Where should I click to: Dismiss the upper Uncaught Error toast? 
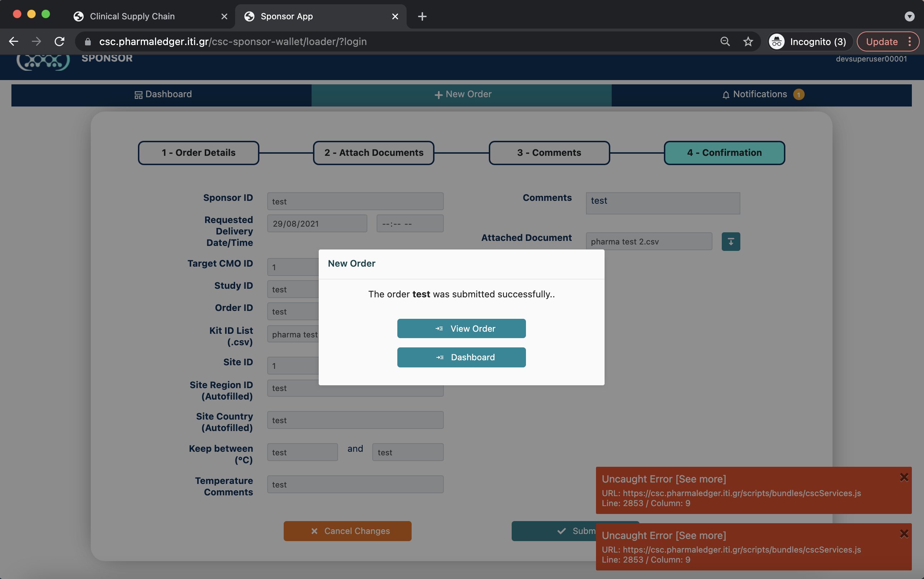(x=904, y=477)
